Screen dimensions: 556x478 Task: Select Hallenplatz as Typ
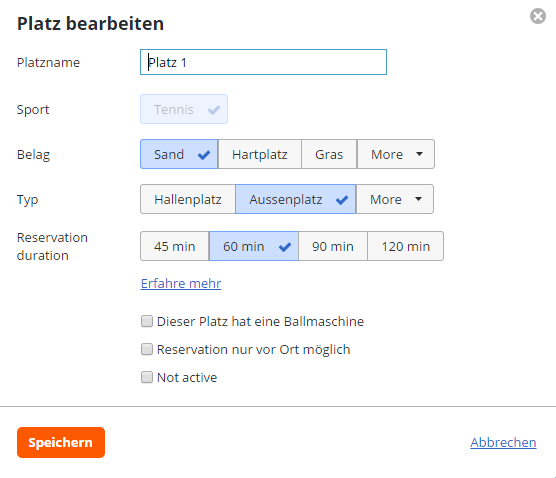[188, 199]
